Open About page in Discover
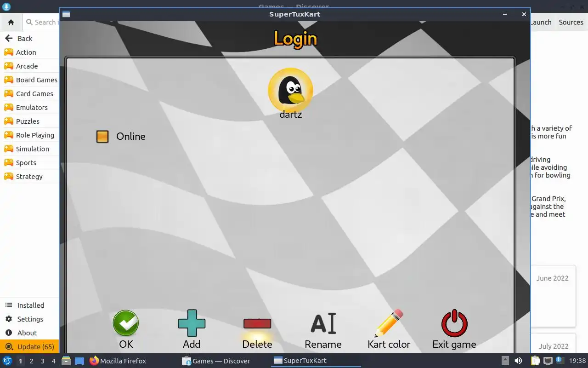588x368 pixels. 29,333
